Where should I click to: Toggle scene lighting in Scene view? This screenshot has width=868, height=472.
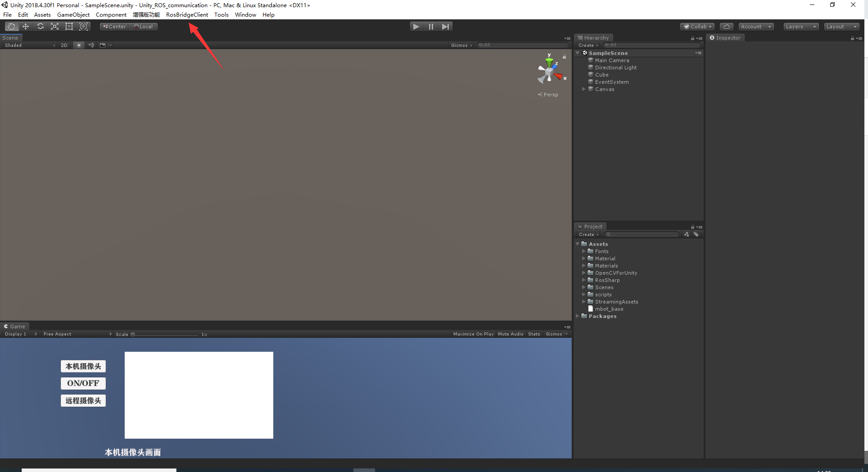click(79, 45)
